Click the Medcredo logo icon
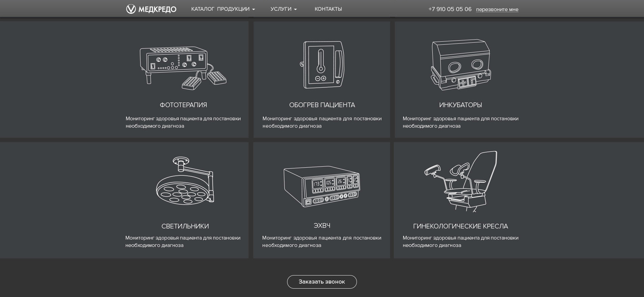Viewport: 644px width, 297px height. (x=131, y=9)
